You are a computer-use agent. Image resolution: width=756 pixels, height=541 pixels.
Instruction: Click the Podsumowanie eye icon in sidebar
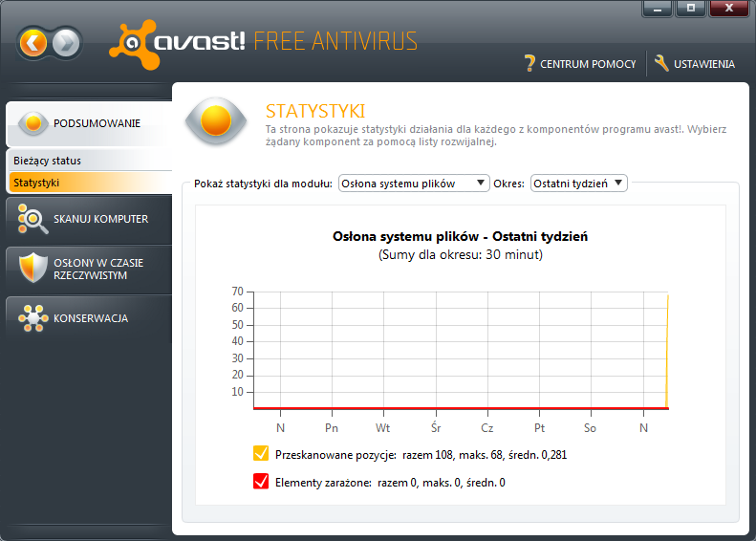pos(33,123)
